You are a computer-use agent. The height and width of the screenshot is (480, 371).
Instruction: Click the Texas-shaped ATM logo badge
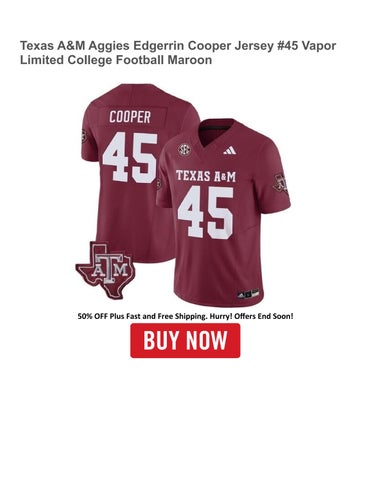pos(105,270)
